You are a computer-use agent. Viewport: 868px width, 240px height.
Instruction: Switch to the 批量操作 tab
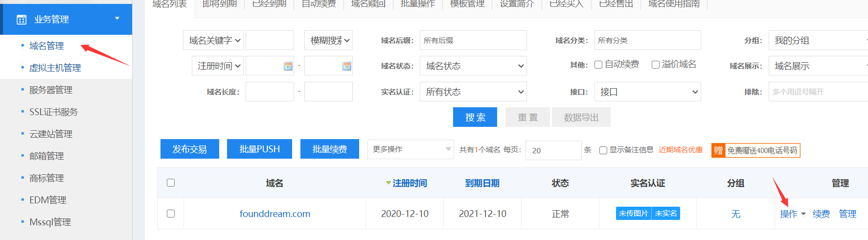click(x=418, y=4)
